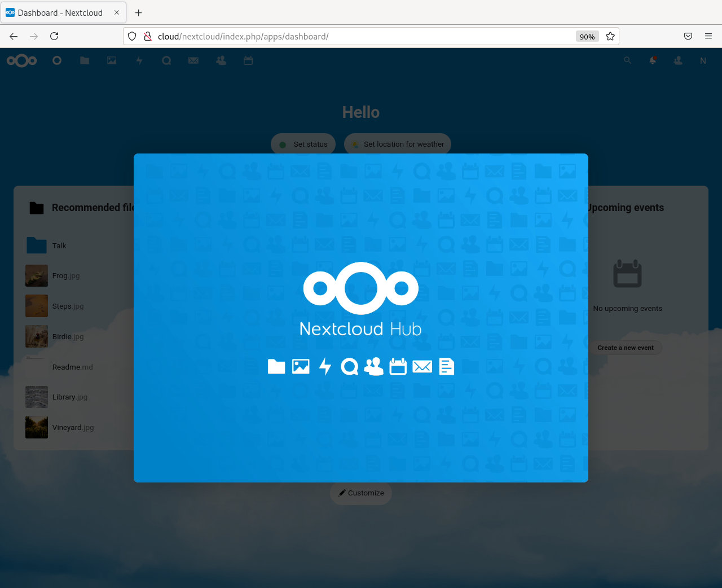Viewport: 722px width, 588px height.
Task: Click the Set status button
Action: click(x=303, y=144)
